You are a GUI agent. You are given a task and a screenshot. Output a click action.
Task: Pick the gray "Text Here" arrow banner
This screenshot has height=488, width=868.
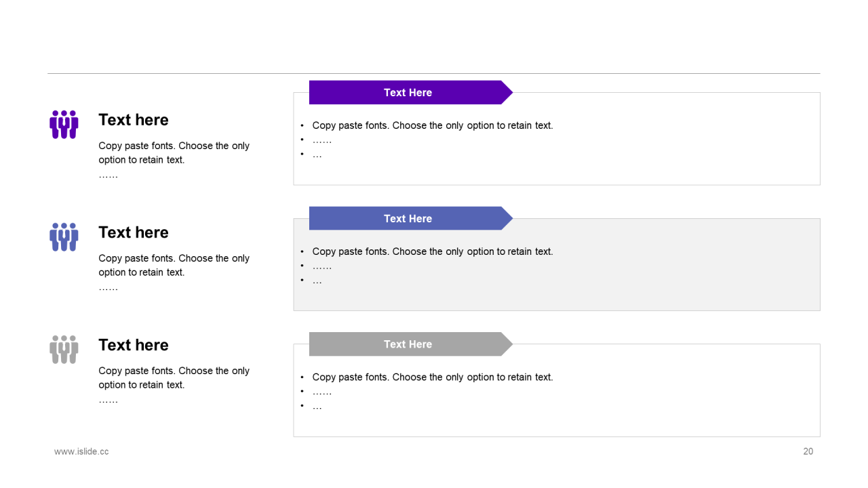(x=408, y=344)
